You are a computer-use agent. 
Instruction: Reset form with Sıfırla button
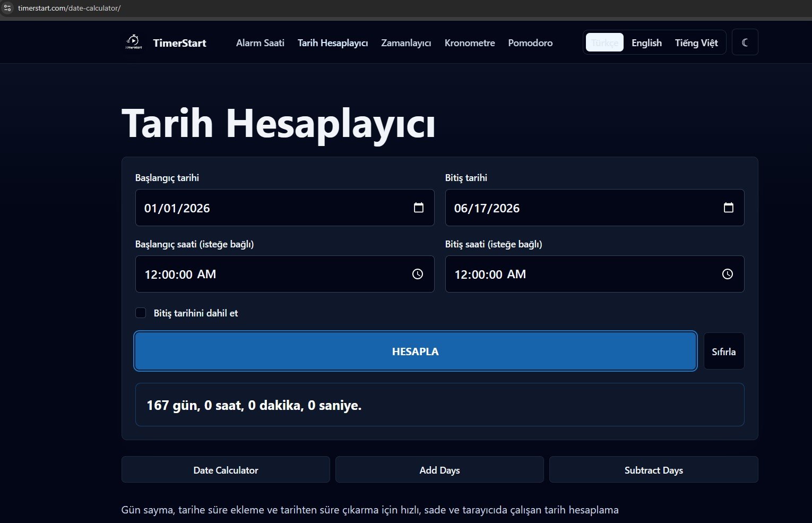click(724, 351)
